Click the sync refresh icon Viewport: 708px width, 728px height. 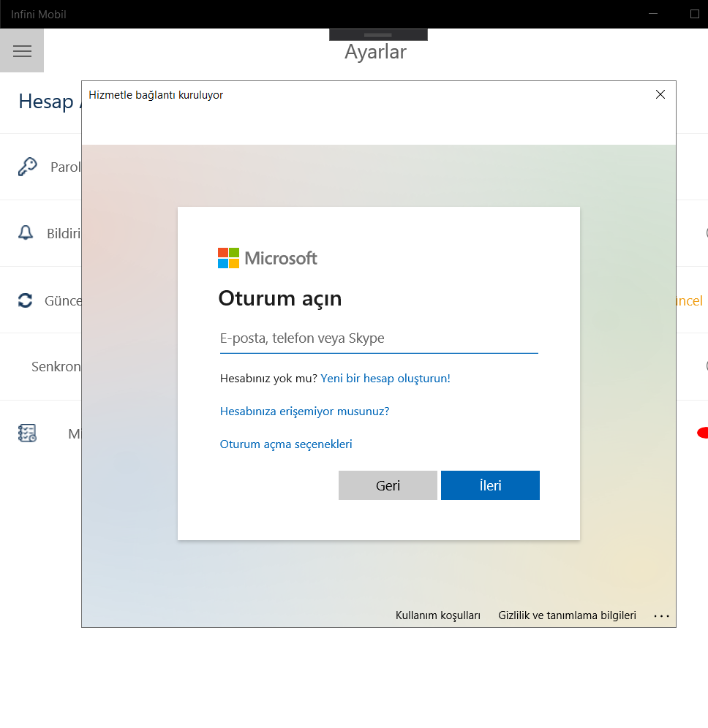(25, 300)
